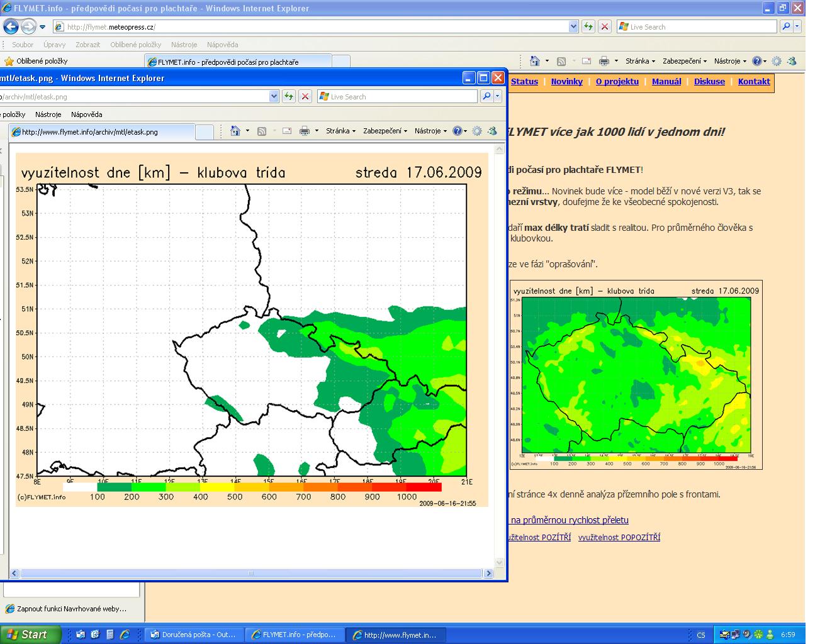Follow the využitelnost POPOZÍTŘÍ link

(619, 538)
